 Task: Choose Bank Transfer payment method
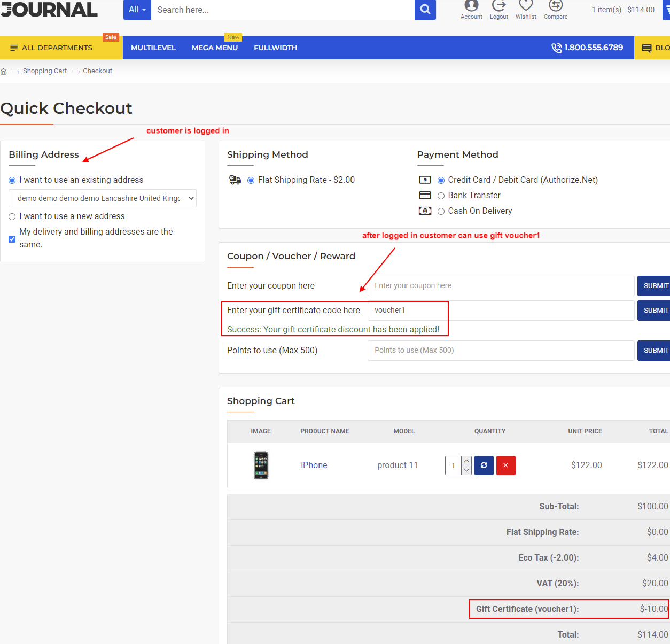[441, 196]
